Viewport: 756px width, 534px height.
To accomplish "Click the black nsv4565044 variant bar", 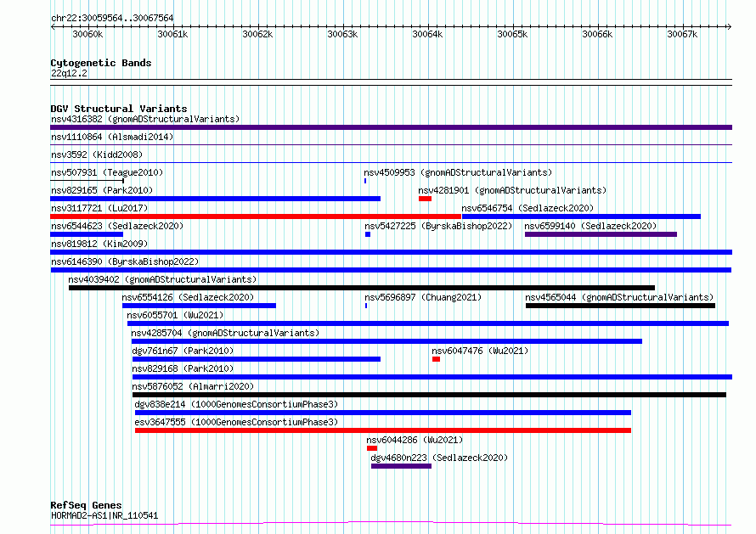I will (x=621, y=306).
